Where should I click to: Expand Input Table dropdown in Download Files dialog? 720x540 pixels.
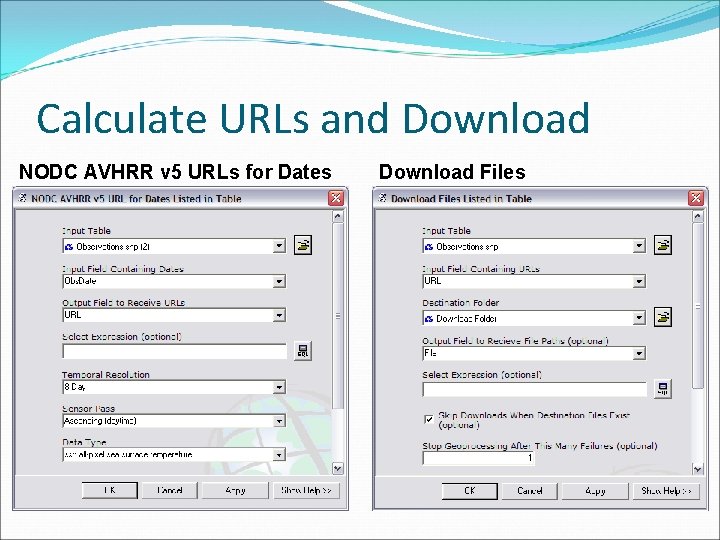(639, 246)
